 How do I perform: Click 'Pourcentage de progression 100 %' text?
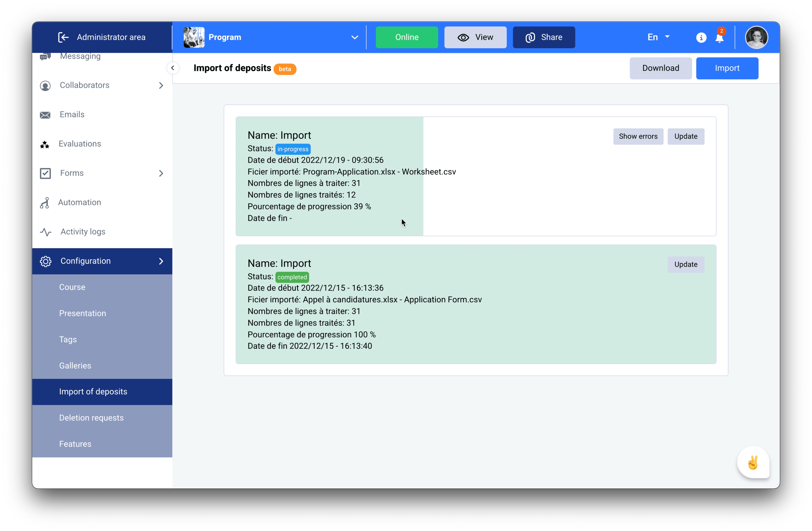click(312, 335)
